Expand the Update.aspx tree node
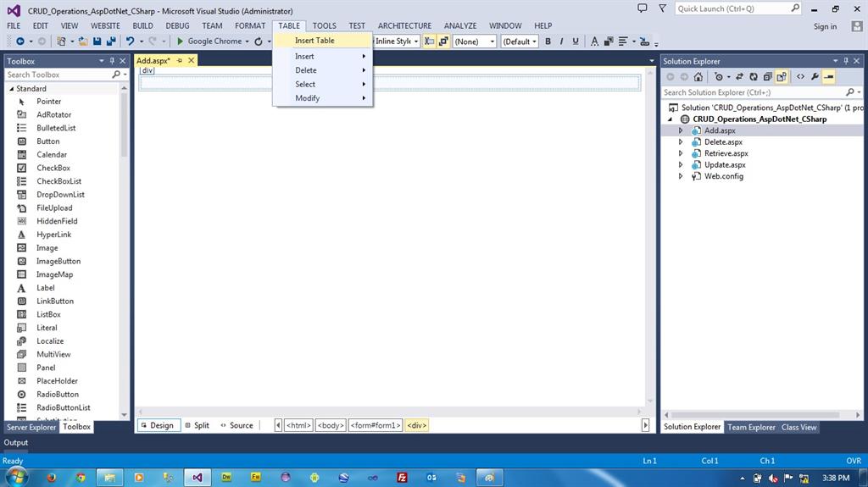 pyautogui.click(x=681, y=165)
